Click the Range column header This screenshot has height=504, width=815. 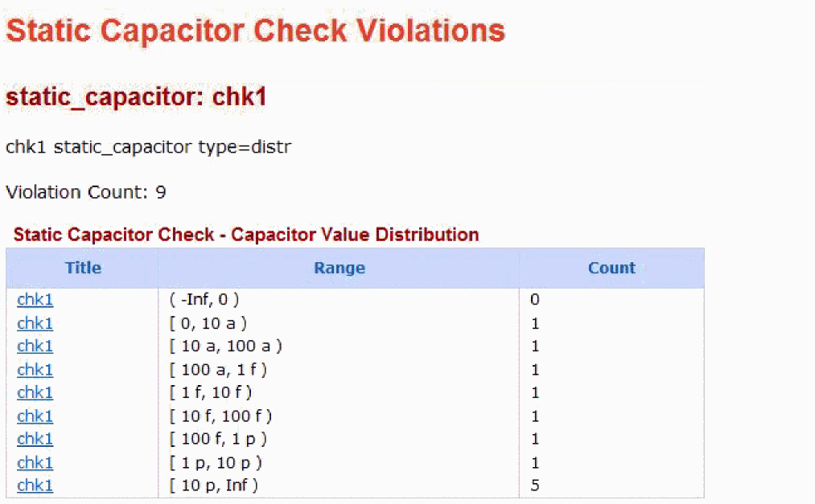339,268
